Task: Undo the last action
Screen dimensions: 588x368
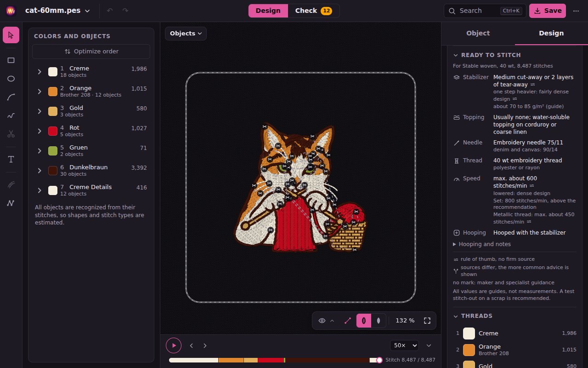Action: (110, 11)
